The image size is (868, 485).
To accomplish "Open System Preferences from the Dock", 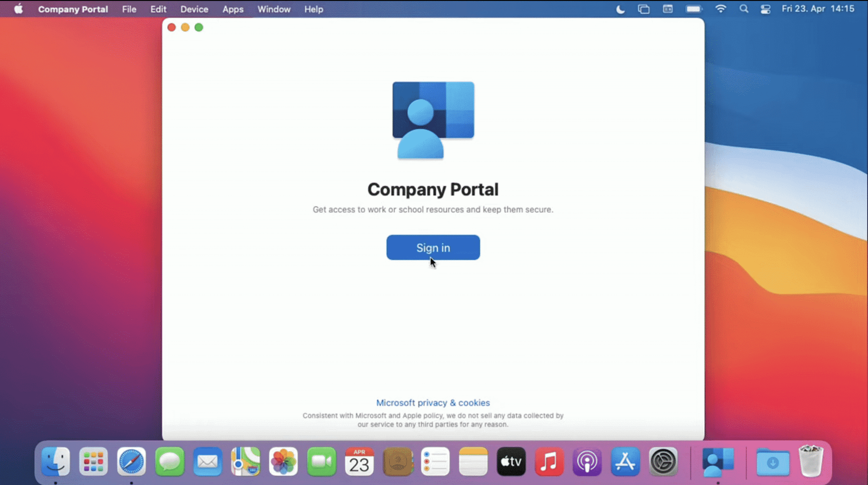I will click(663, 462).
